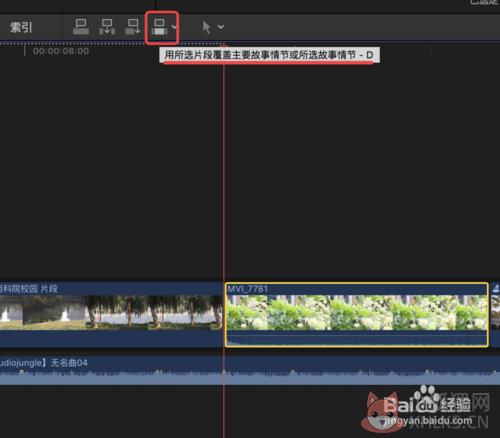Append selected clip to storyline end

point(133,27)
